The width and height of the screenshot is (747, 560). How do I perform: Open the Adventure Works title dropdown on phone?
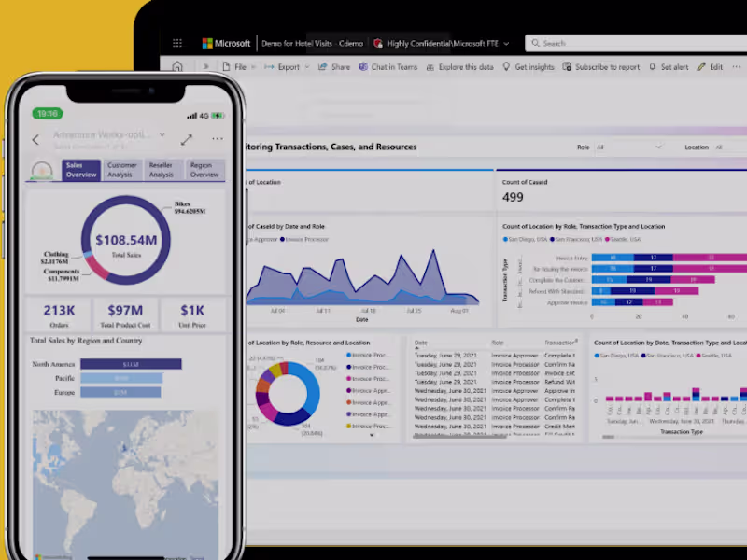click(x=162, y=135)
